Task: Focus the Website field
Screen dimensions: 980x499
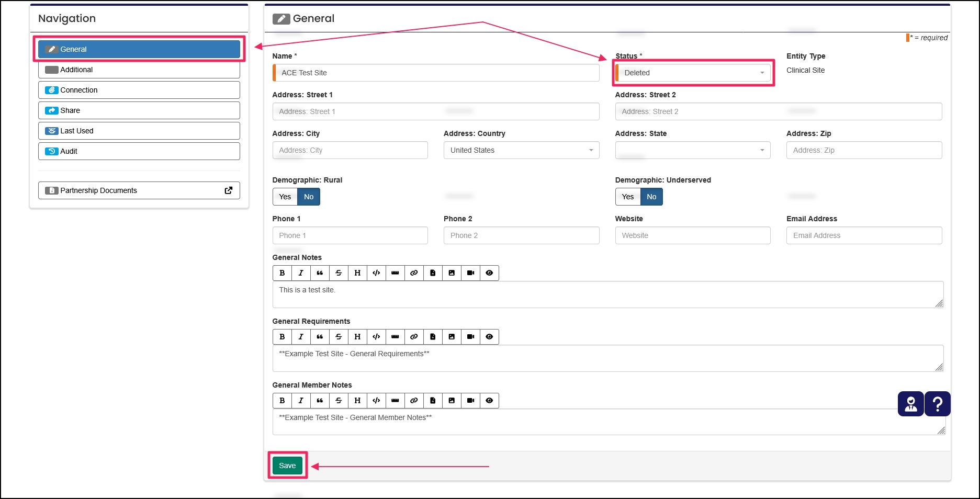Action: point(693,235)
